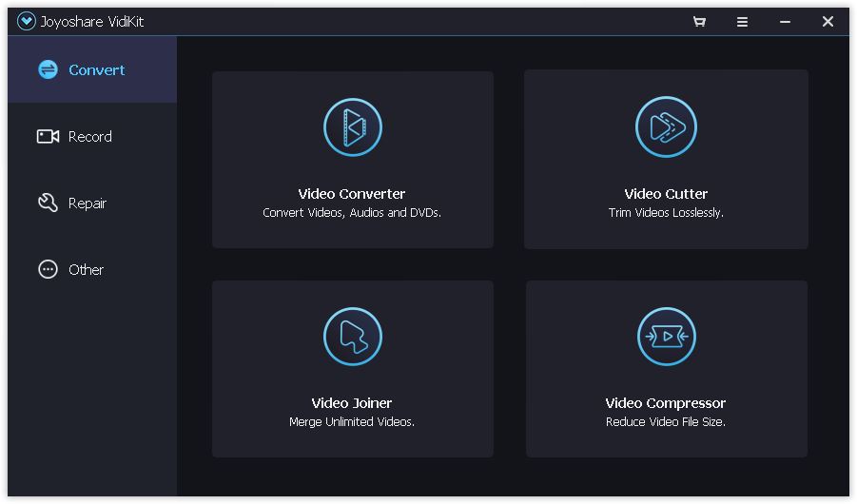857x504 pixels.
Task: Launch the Video Cutter title
Action: pos(666,194)
